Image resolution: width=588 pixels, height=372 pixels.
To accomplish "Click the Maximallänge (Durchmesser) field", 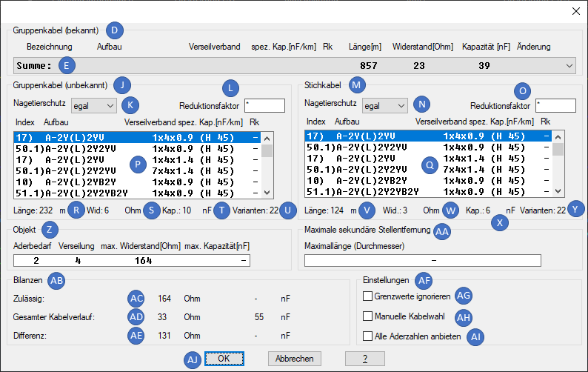I will point(423,260).
